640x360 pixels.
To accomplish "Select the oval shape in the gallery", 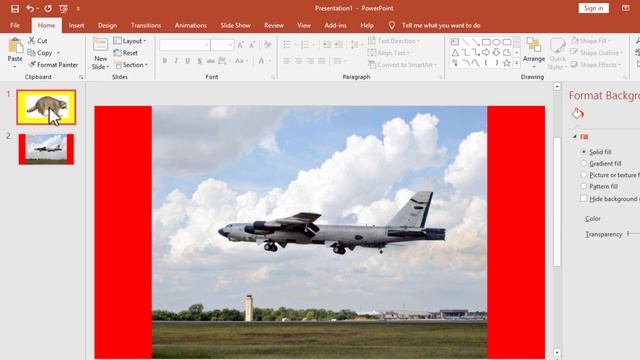I will 496,42.
